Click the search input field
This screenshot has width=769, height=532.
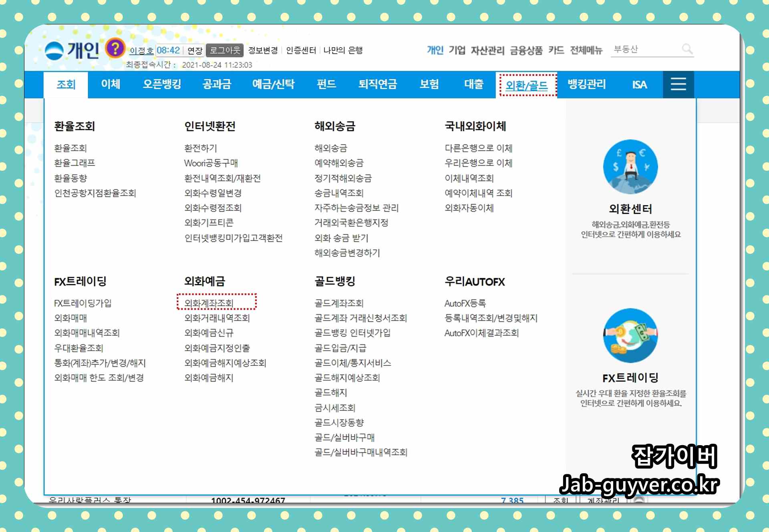coord(645,49)
